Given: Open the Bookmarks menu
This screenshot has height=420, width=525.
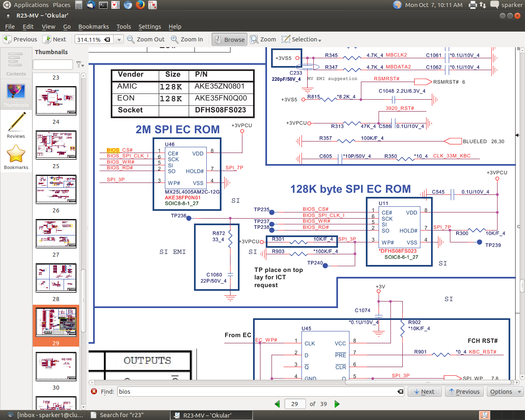Looking at the screenshot, I should coord(94,27).
